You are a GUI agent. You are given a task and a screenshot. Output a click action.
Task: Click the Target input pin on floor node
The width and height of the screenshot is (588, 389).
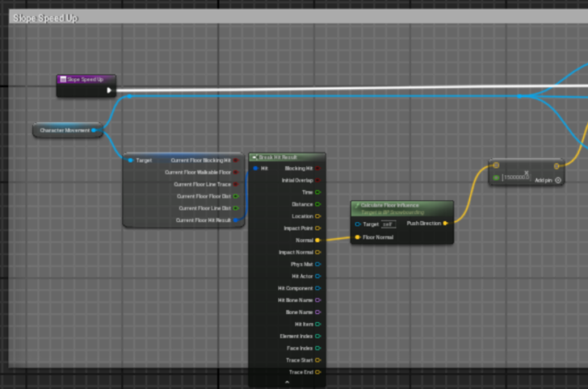pyautogui.click(x=131, y=161)
